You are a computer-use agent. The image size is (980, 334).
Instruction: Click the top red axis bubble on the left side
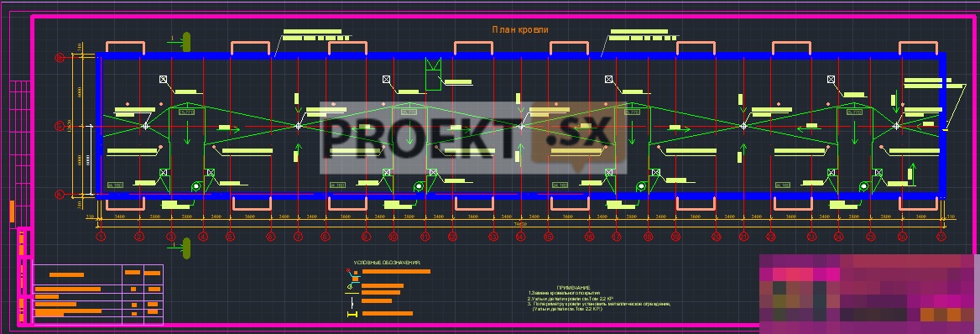tap(60, 58)
